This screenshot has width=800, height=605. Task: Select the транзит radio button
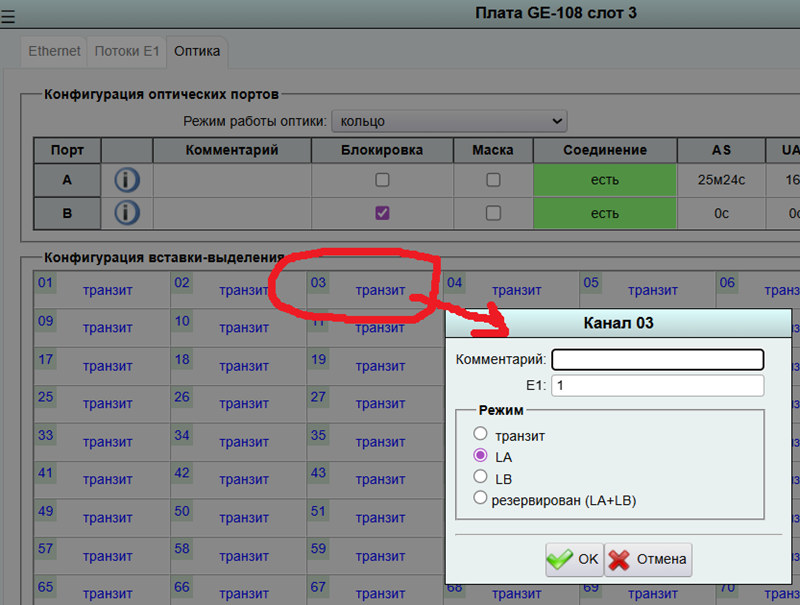pos(481,434)
